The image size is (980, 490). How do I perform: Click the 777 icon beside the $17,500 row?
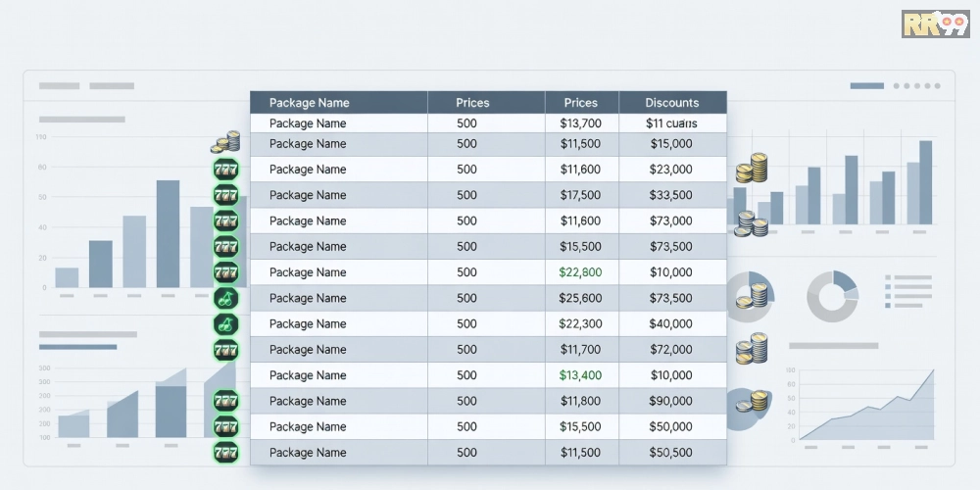pos(226,195)
